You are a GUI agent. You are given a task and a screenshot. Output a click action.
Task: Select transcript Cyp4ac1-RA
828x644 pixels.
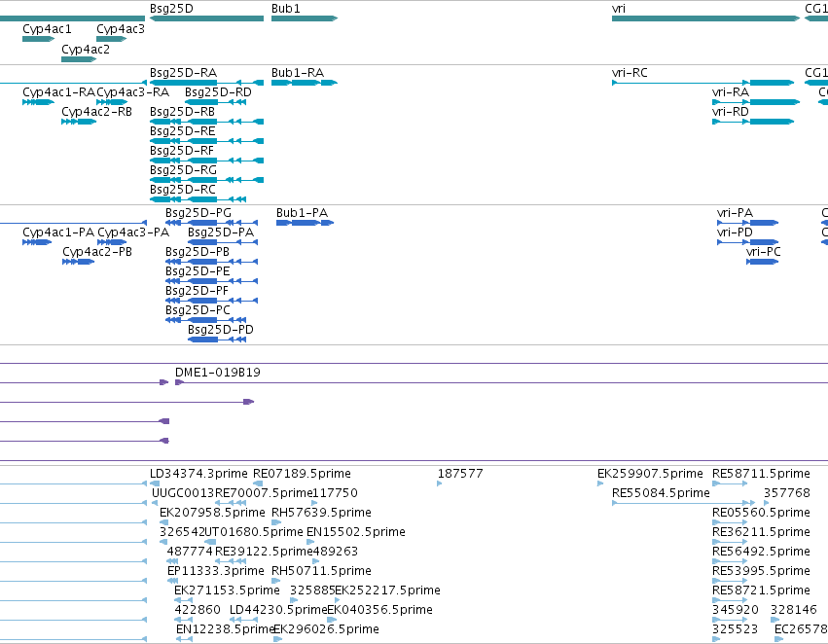[38, 102]
